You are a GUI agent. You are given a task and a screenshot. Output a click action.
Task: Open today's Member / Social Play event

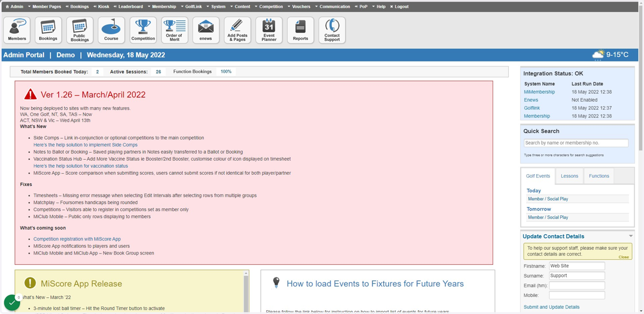[x=548, y=199]
